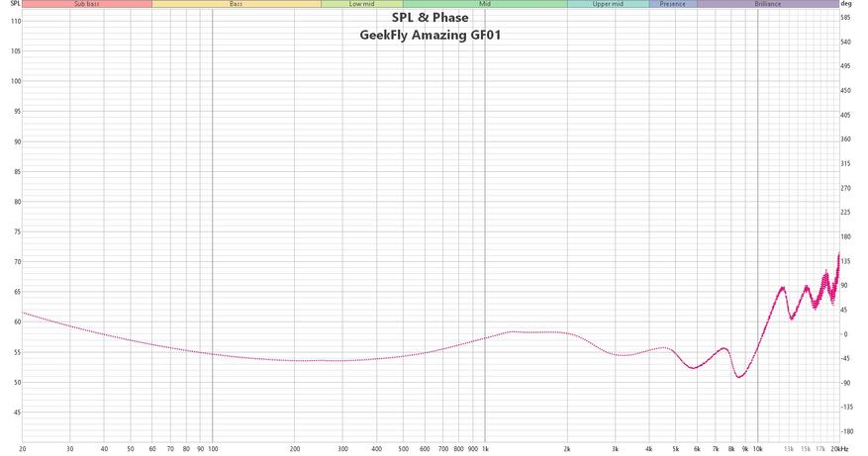The height and width of the screenshot is (456, 868).
Task: Click the 8k frequency axis label
Action: (731, 449)
